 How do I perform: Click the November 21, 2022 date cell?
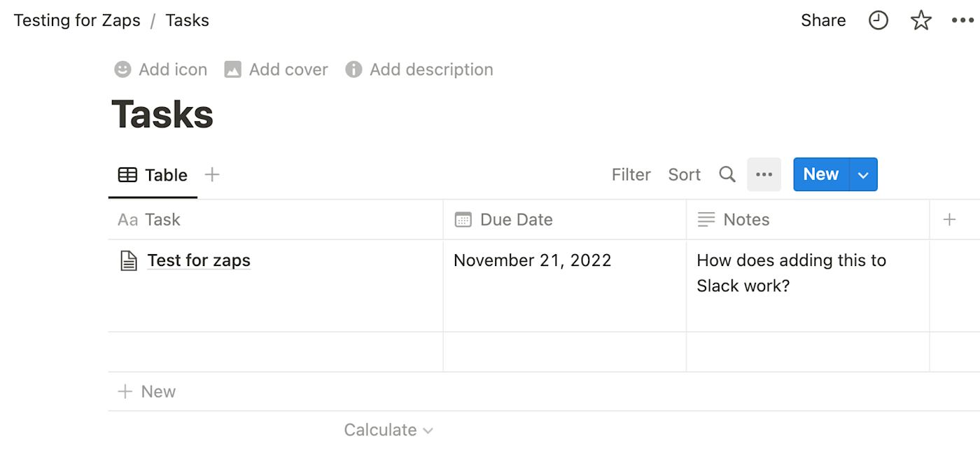point(532,260)
